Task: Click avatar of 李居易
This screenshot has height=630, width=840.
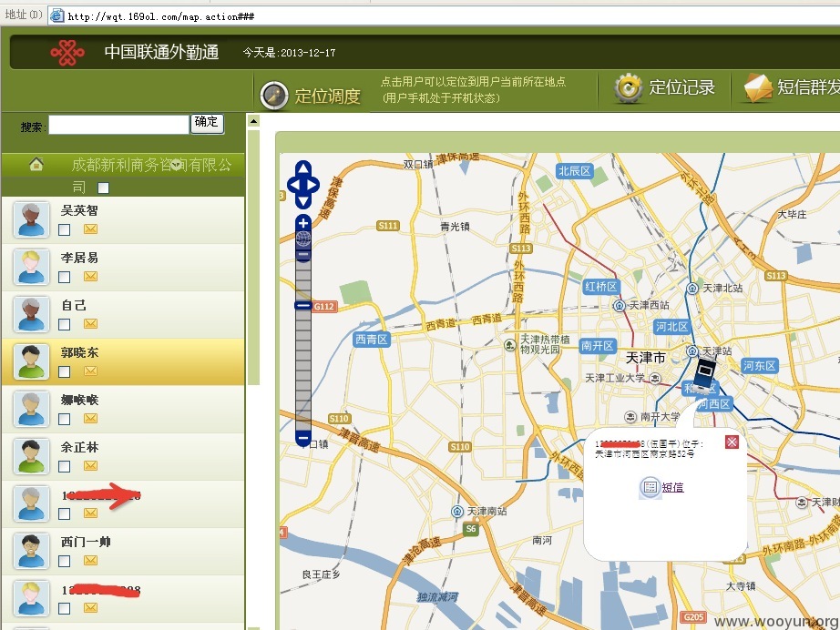Action: (31, 267)
